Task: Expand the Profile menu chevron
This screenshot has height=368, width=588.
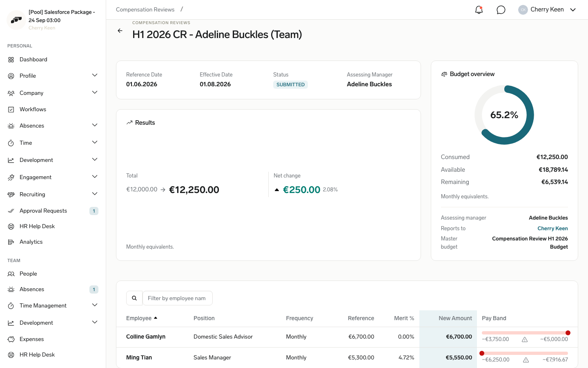Action: pyautogui.click(x=95, y=75)
